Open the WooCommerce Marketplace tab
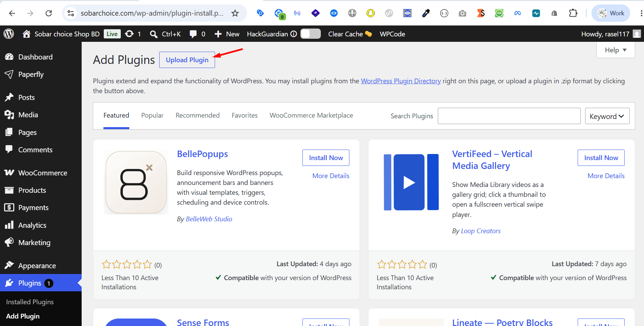Viewport: 644px width, 326px height. (x=311, y=116)
